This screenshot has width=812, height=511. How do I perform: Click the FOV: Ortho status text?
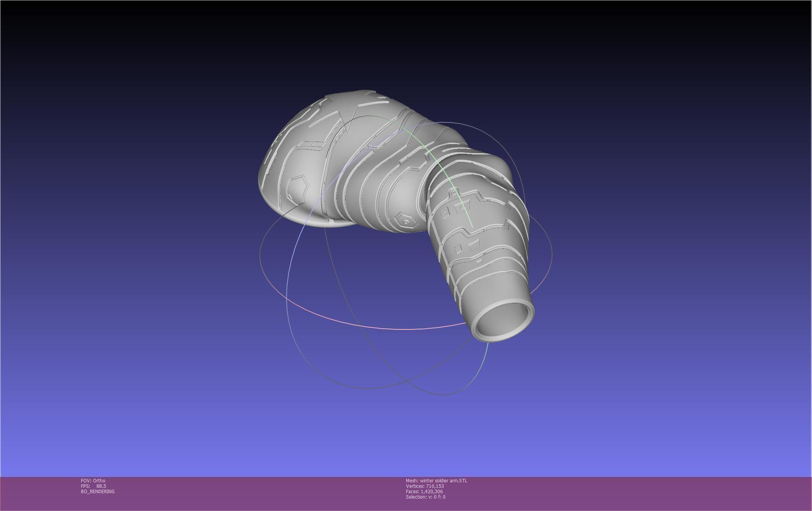(93, 480)
